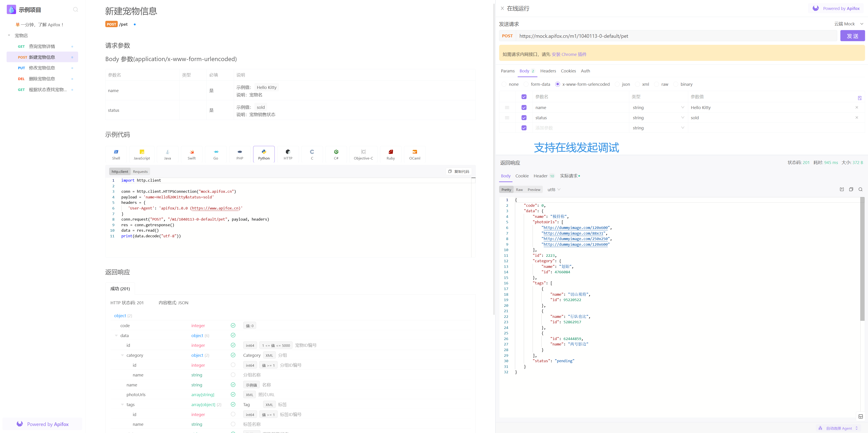Open the 安装 Chrome 插件 link
Screen dimensions: 868x433
(569, 54)
